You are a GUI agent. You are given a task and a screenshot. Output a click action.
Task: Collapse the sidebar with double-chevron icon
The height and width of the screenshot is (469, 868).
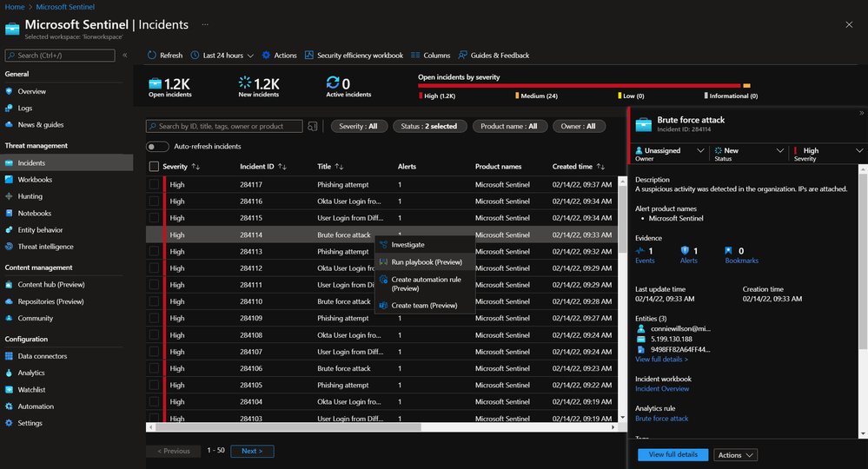coord(125,56)
